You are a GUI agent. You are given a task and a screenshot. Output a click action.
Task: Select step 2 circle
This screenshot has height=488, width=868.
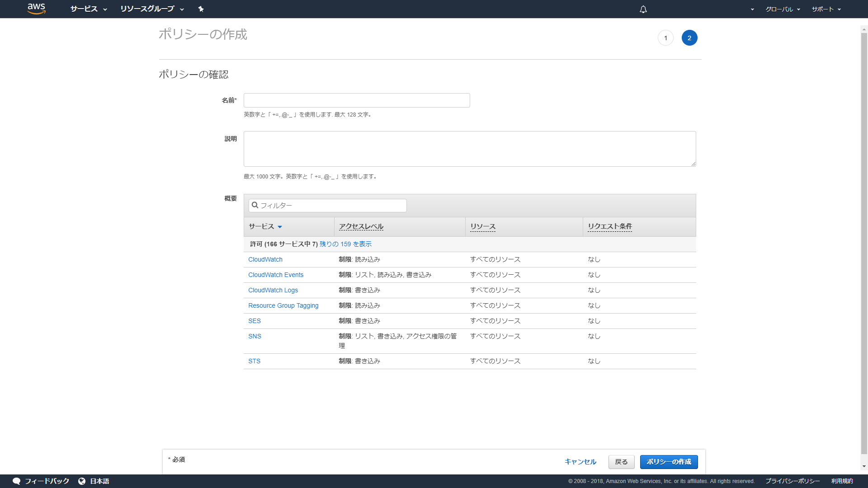(689, 38)
